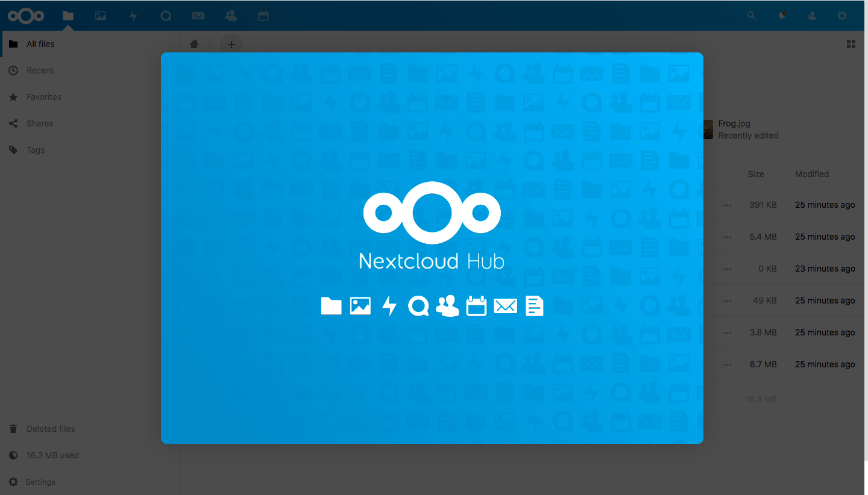Open actions menu for 391 KB file
The image size is (868, 495).
coord(727,205)
